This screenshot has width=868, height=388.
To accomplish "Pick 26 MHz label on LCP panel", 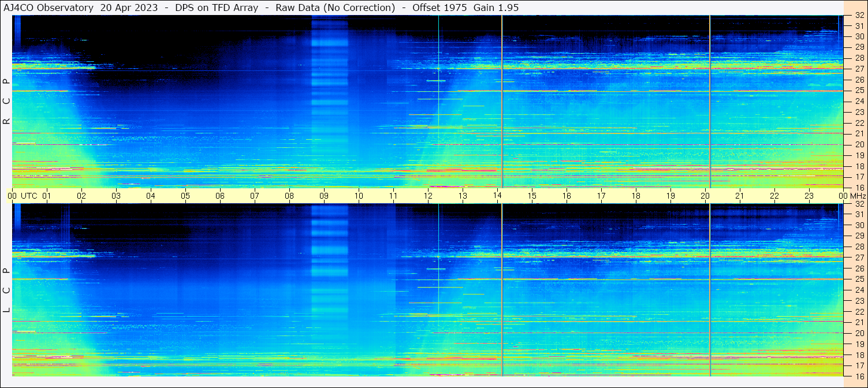I will point(859,268).
